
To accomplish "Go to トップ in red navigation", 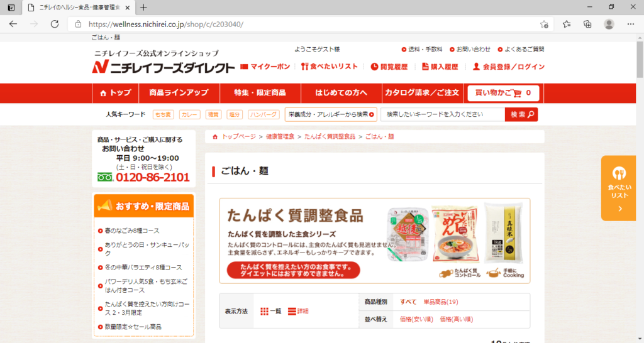I will click(116, 93).
